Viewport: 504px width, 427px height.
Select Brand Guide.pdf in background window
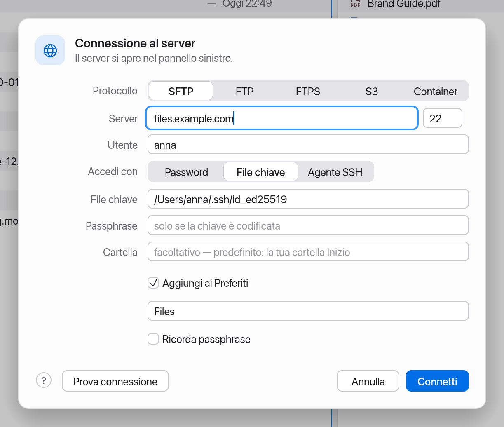point(404,4)
